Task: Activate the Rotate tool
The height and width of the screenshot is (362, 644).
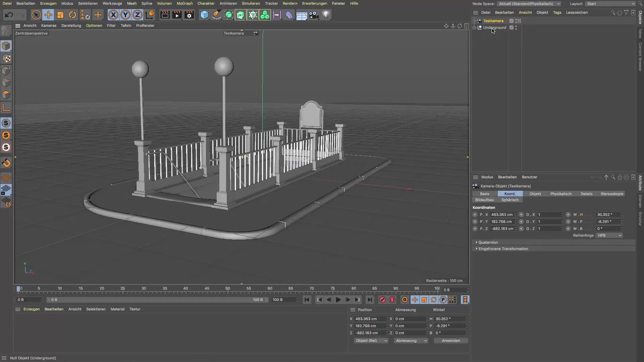Action: 72,15
